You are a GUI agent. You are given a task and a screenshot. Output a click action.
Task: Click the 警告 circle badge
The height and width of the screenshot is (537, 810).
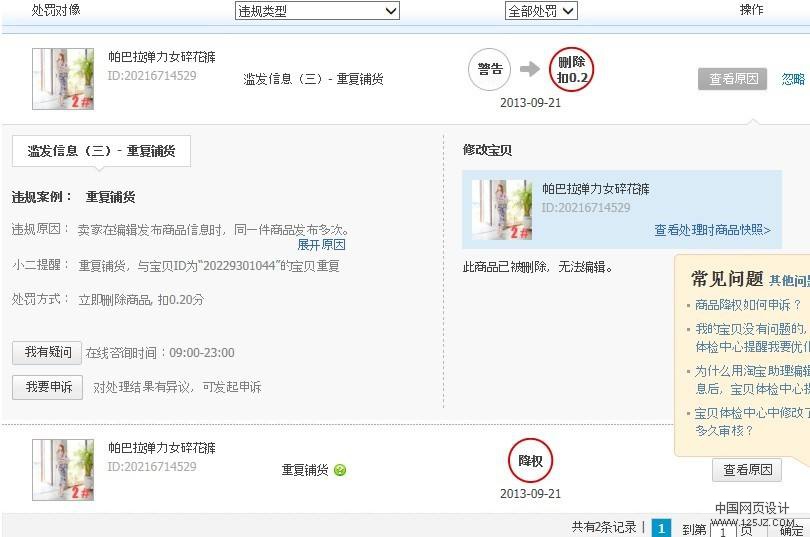coord(490,69)
